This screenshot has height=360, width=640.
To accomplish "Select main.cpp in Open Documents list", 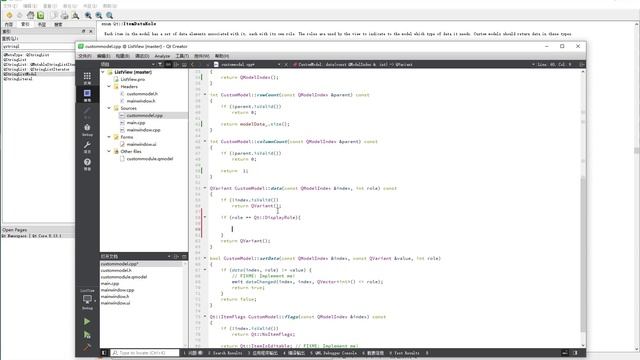I will pos(110,283).
